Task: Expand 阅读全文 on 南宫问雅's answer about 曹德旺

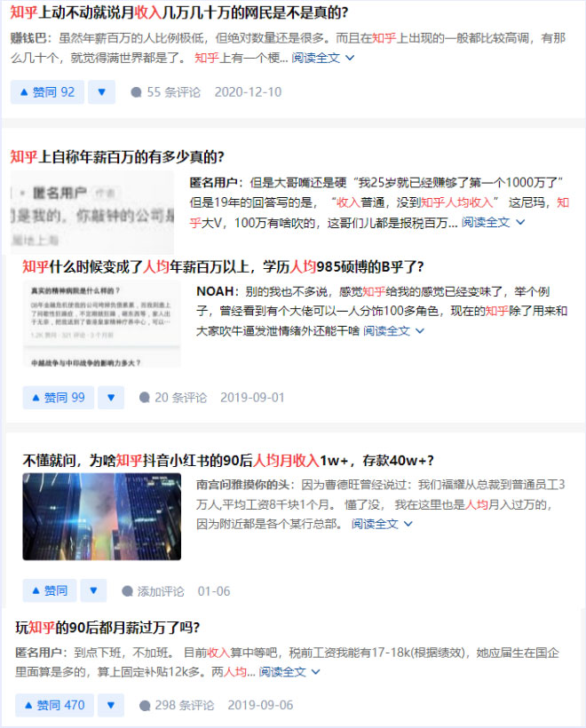Action: (382, 524)
